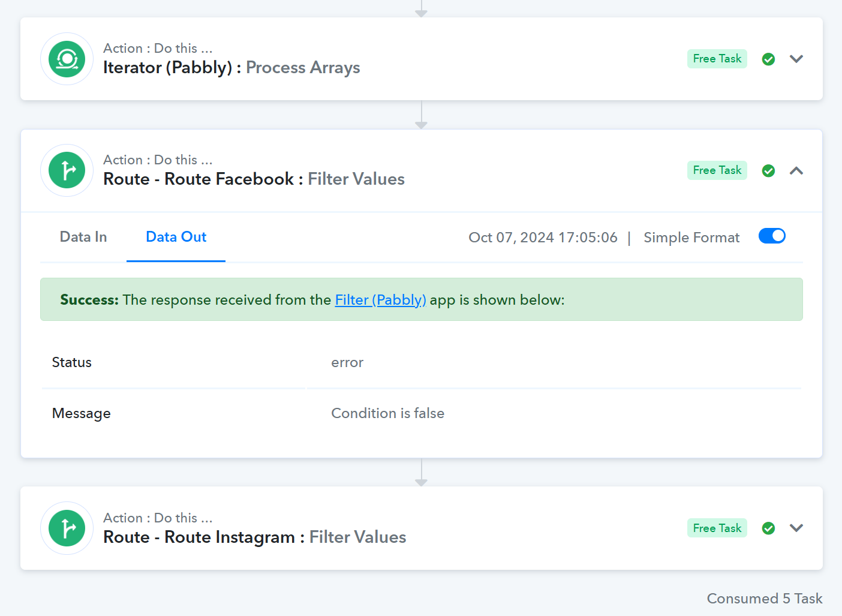
Task: Toggle the Simple Format switch off
Action: [772, 236]
